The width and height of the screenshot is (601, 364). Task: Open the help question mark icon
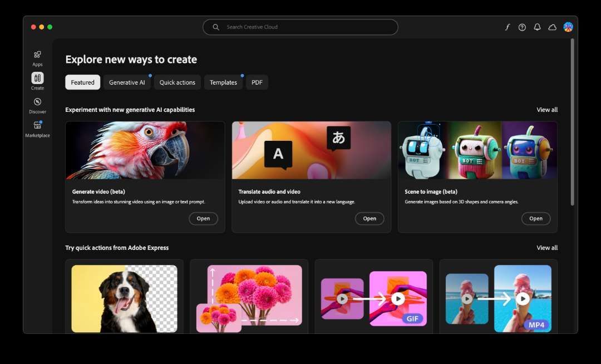522,27
